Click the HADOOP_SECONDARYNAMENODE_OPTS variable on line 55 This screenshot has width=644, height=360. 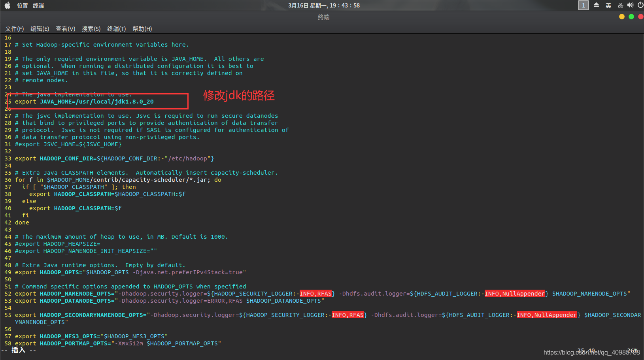91,315
